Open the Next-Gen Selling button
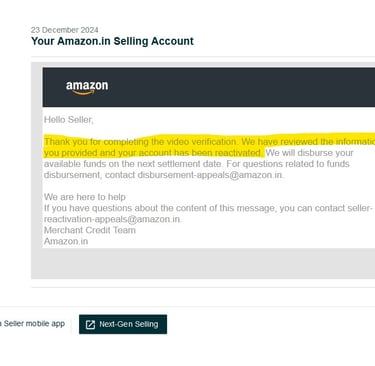 tap(123, 324)
